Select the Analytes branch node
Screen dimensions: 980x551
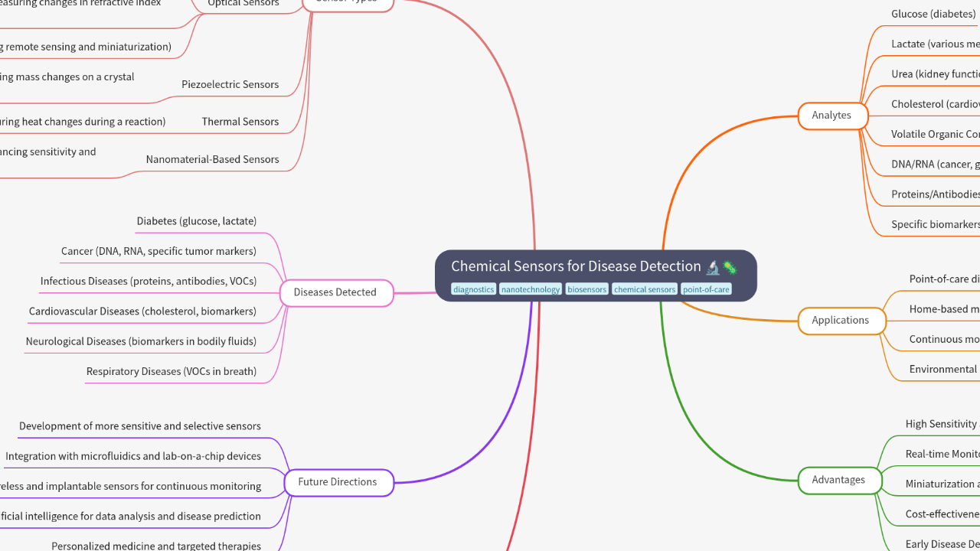point(832,116)
